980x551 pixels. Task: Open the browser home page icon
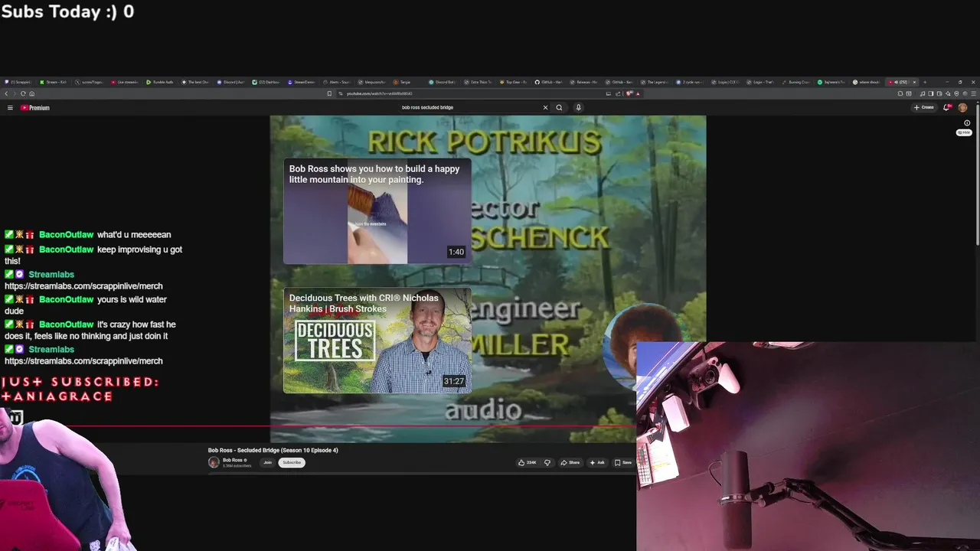pyautogui.click(x=31, y=93)
